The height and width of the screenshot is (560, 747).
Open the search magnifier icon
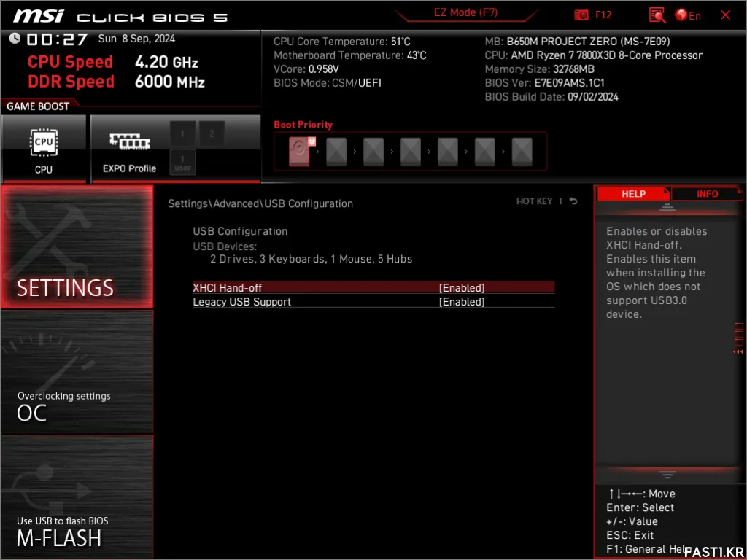(657, 15)
